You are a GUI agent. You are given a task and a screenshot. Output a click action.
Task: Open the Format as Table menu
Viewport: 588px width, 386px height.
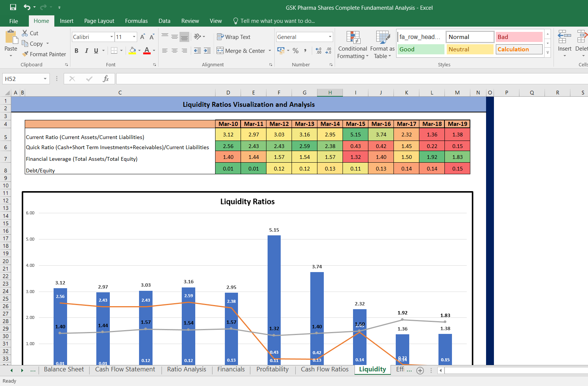pyautogui.click(x=382, y=45)
